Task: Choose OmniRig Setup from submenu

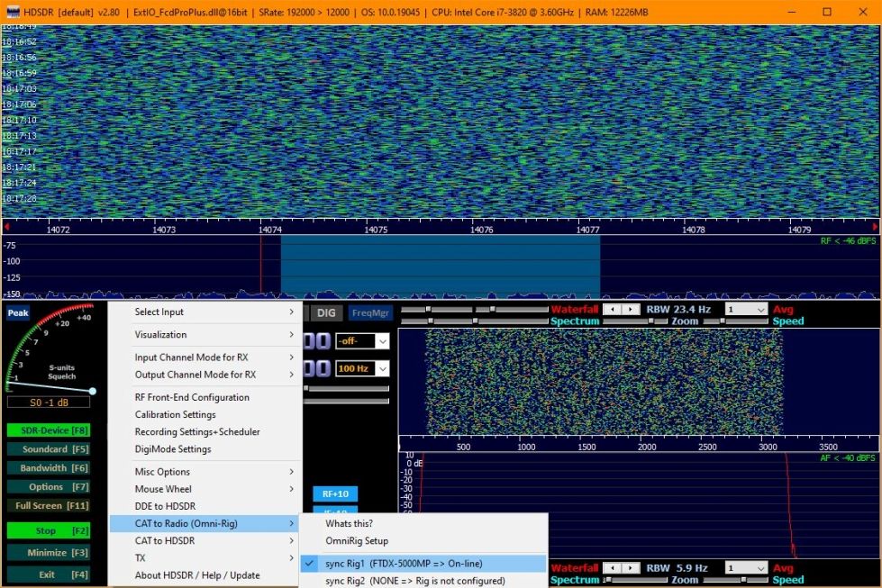Action: [x=357, y=541]
